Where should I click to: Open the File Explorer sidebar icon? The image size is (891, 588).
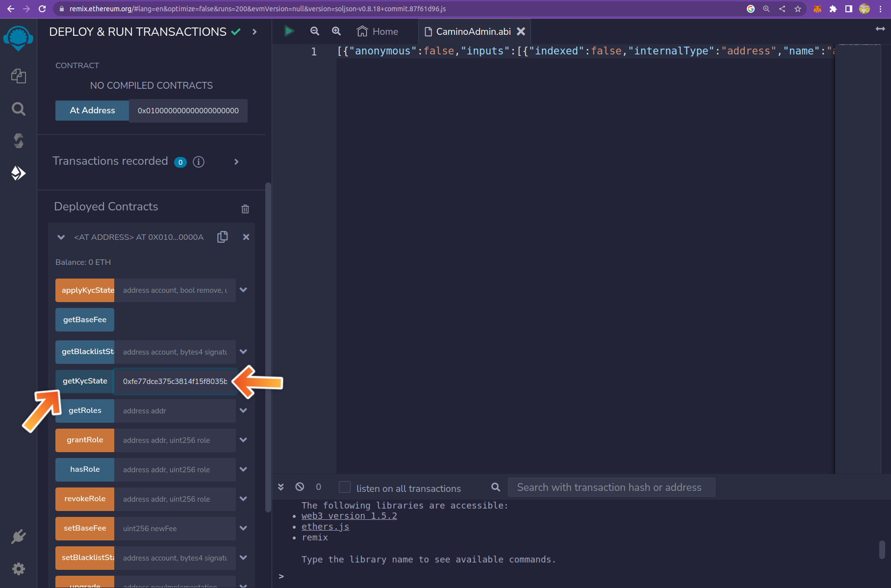point(19,76)
